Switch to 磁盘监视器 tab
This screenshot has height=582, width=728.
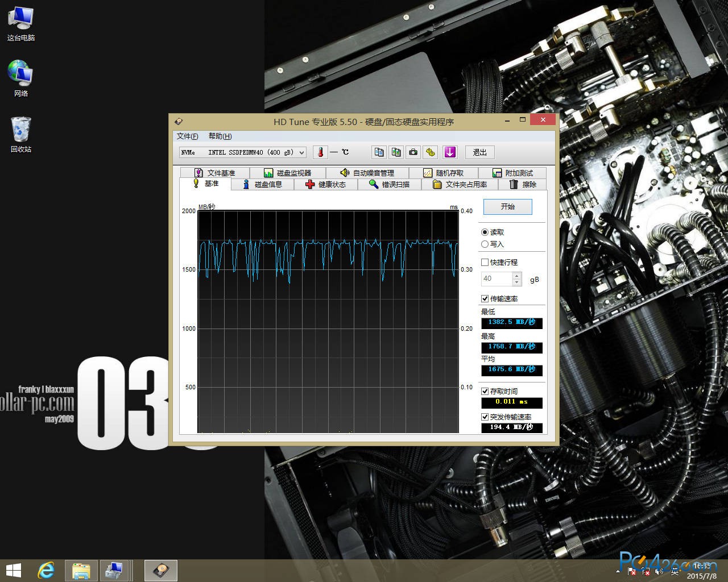tap(287, 173)
